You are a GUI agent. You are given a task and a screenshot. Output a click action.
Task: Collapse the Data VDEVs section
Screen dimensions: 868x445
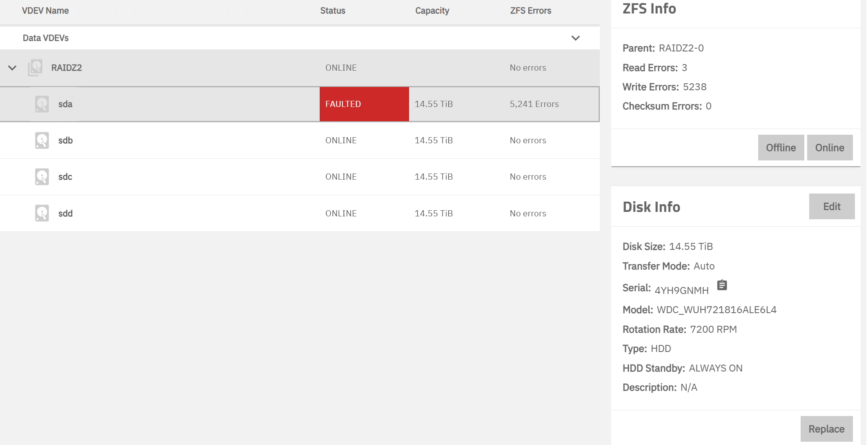tap(576, 38)
